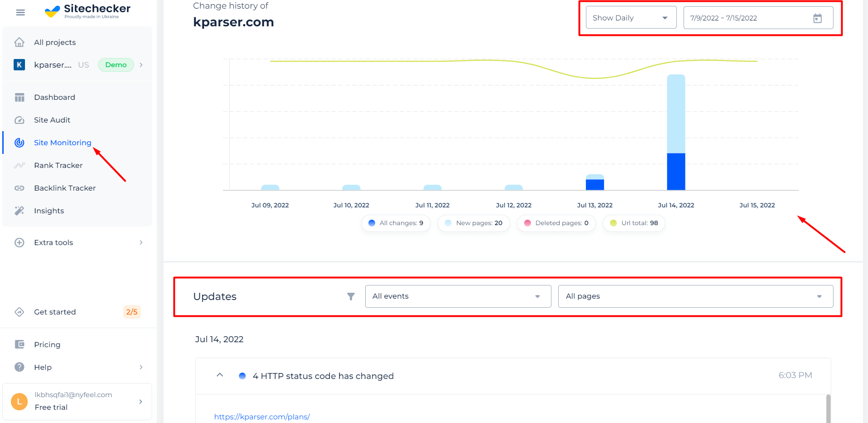Click the Jul 09 small bar

(x=270, y=187)
